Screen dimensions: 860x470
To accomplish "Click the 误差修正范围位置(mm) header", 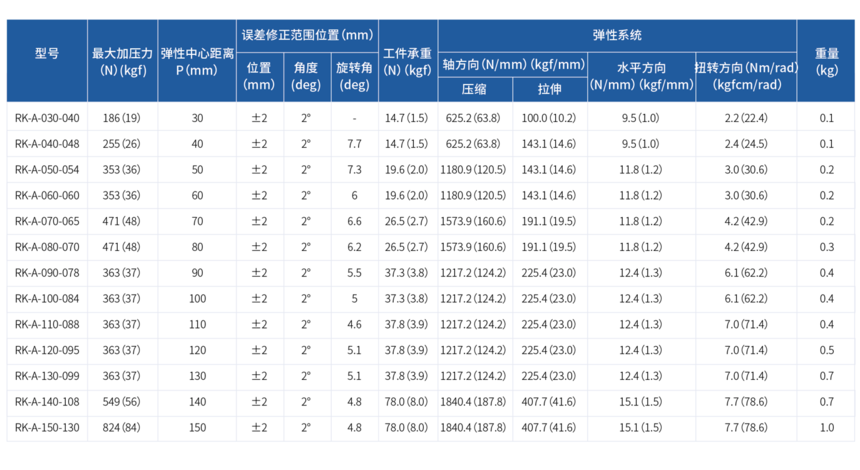I will 307,36.
